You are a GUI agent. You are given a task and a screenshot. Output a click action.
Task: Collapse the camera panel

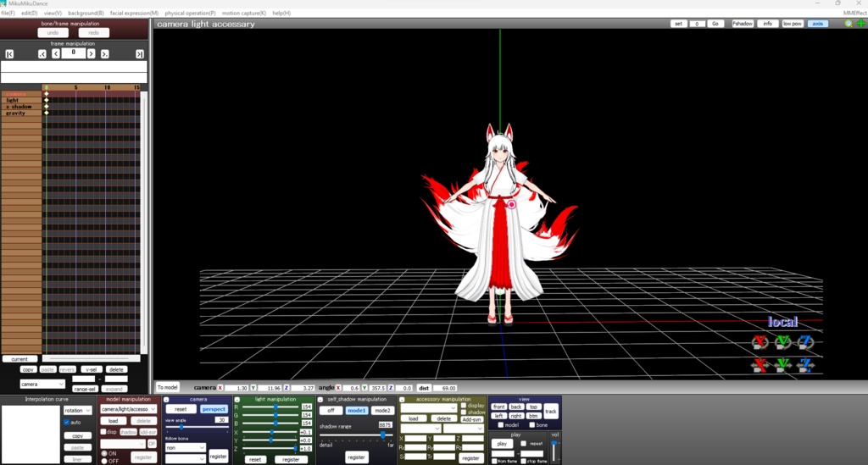pos(166,399)
